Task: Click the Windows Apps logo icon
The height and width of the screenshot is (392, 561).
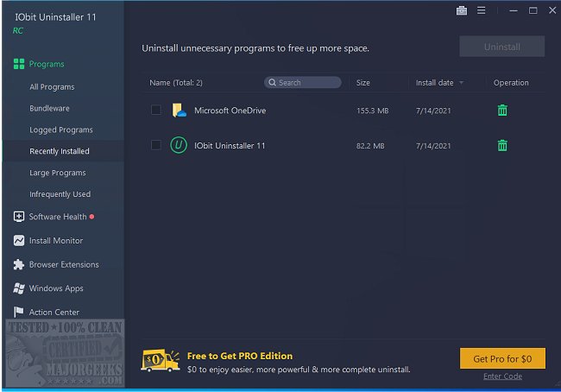Action: [19, 288]
